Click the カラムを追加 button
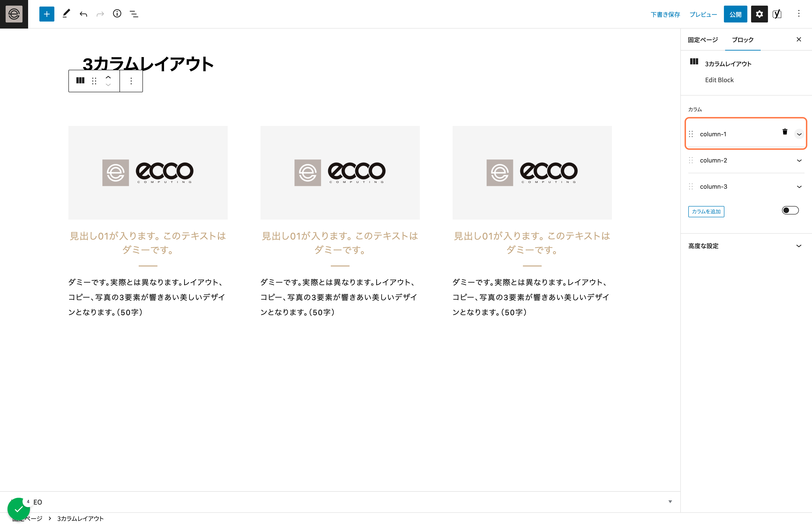 point(706,211)
